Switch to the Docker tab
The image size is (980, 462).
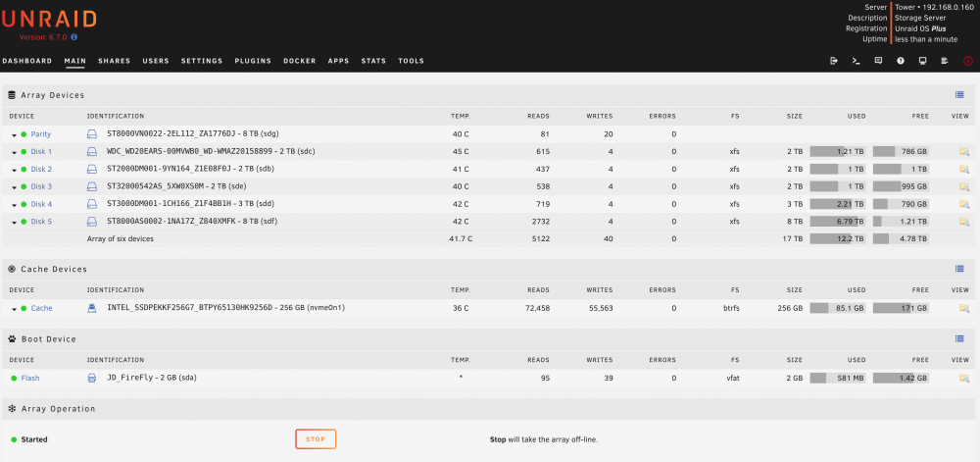coord(299,61)
